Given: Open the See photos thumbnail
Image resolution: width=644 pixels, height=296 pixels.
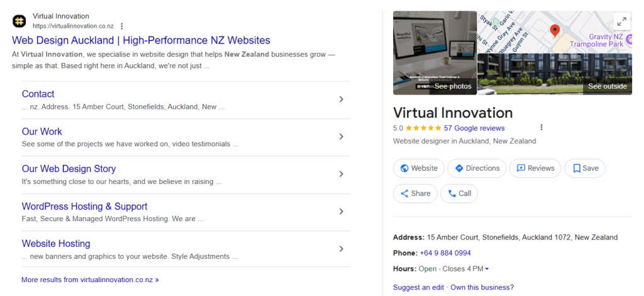Looking at the screenshot, I should pyautogui.click(x=435, y=53).
